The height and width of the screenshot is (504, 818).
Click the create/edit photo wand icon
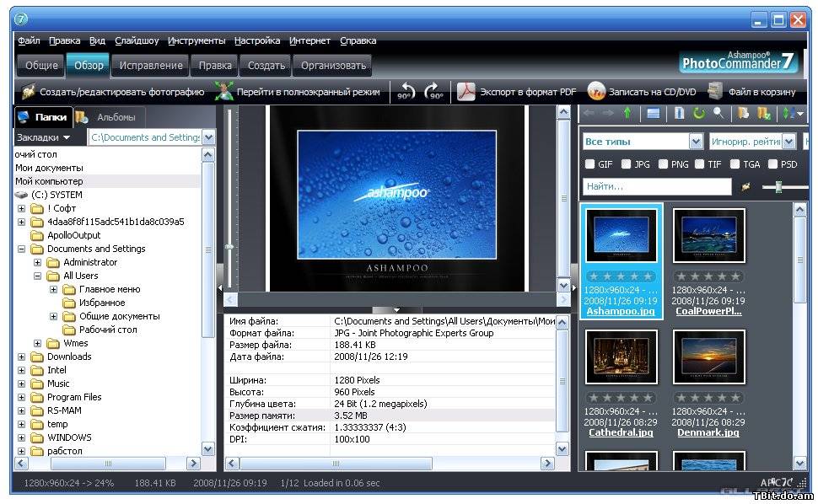tap(28, 92)
